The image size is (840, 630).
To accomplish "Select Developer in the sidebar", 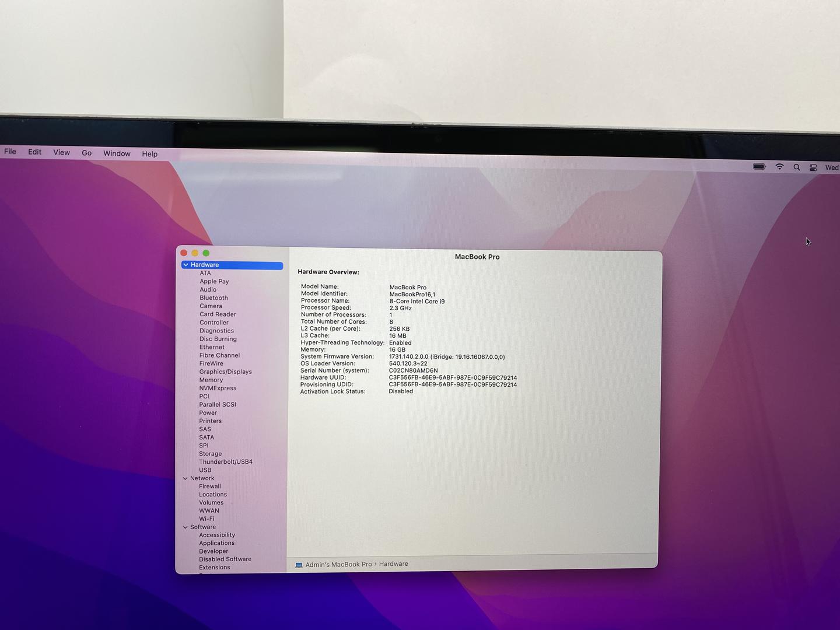I will click(213, 551).
